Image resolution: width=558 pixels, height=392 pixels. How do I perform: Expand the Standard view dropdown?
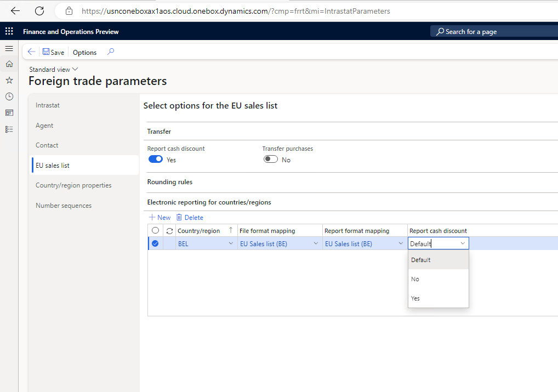click(53, 70)
